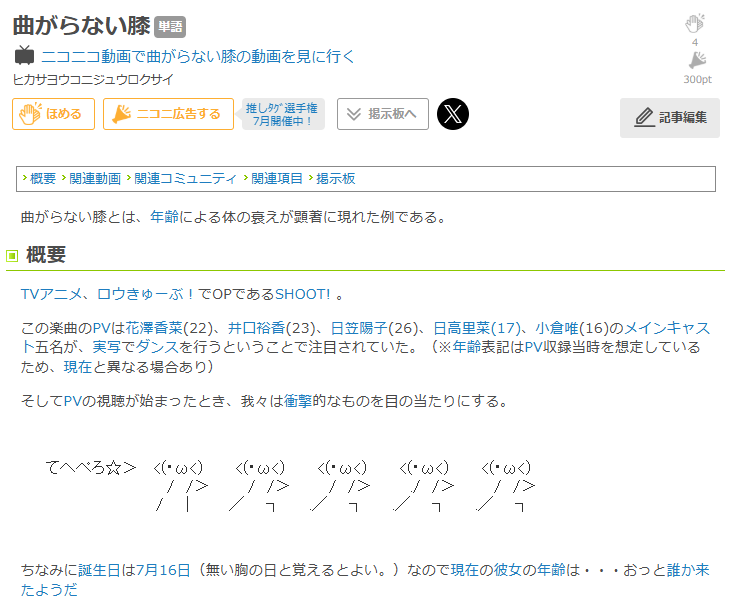
Task: Share the article via the X logo button
Action: coord(453,114)
